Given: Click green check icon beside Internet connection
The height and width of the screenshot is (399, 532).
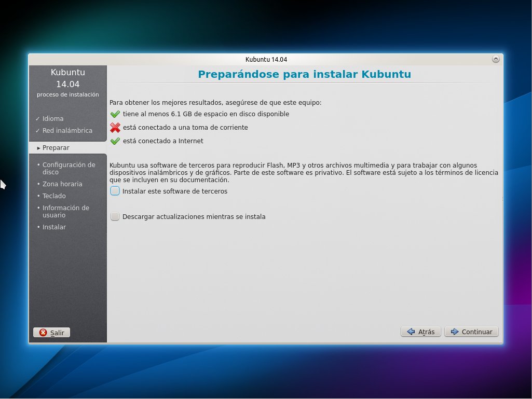Looking at the screenshot, I should [x=115, y=141].
